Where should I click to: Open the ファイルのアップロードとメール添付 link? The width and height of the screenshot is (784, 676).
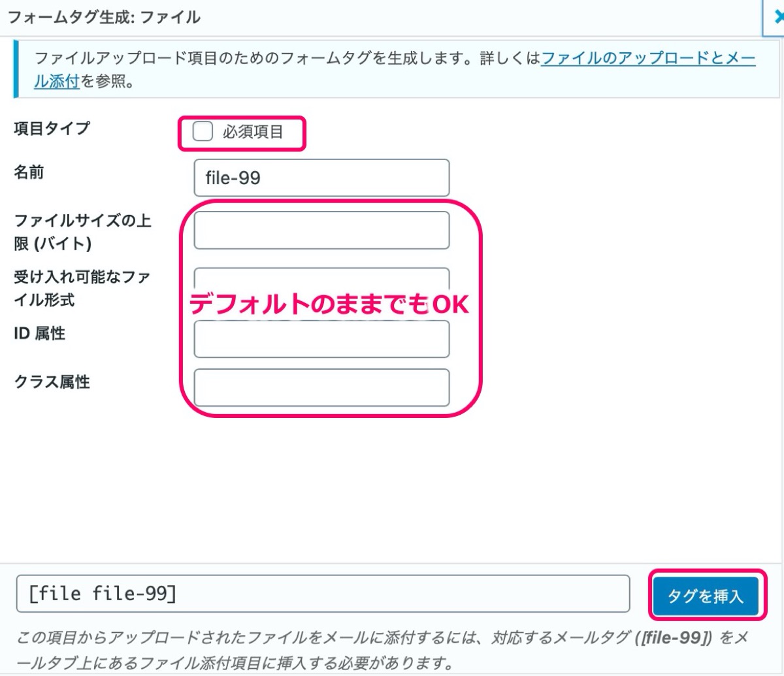coord(648,59)
